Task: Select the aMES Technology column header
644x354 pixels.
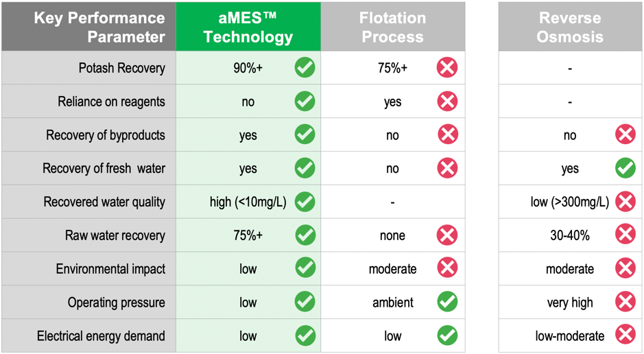Action: coord(248,27)
